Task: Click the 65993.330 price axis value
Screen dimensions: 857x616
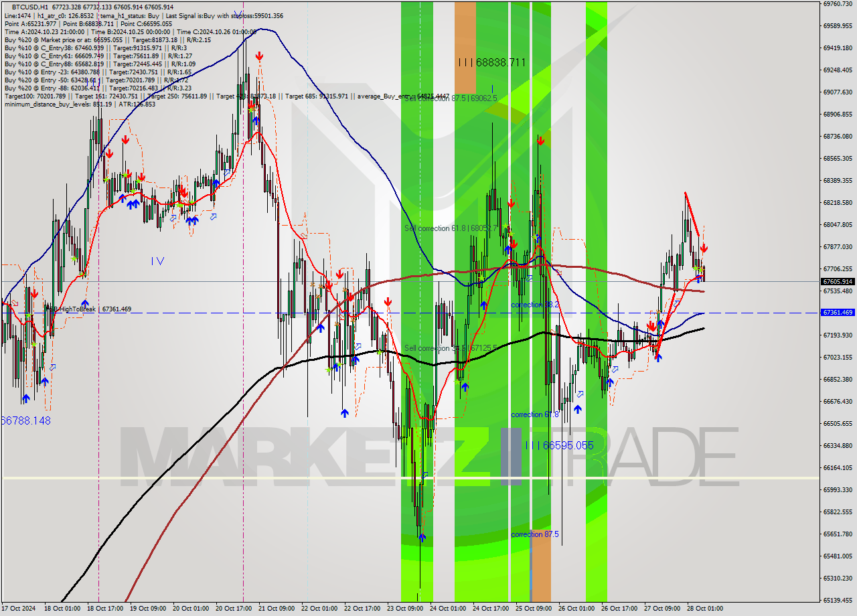Action: coord(838,490)
